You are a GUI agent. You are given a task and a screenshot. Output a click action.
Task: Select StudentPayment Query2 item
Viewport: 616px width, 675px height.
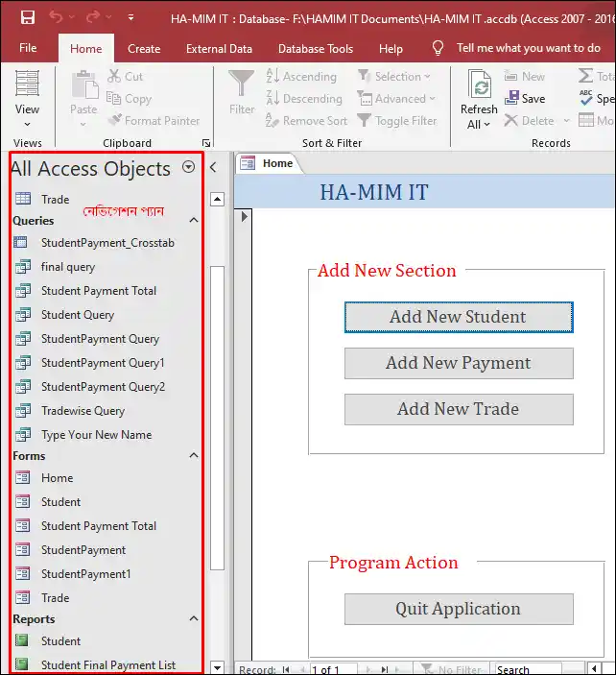(103, 387)
